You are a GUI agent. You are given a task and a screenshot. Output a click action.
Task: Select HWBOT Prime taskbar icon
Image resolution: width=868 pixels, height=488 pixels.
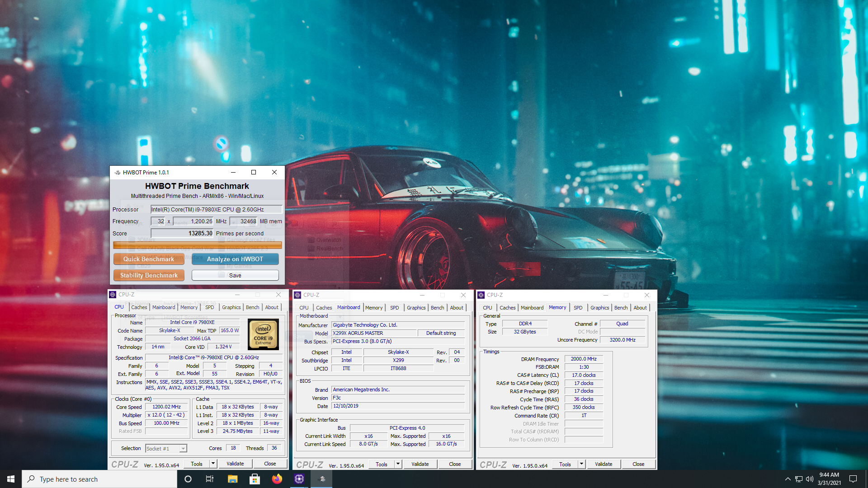pyautogui.click(x=322, y=479)
